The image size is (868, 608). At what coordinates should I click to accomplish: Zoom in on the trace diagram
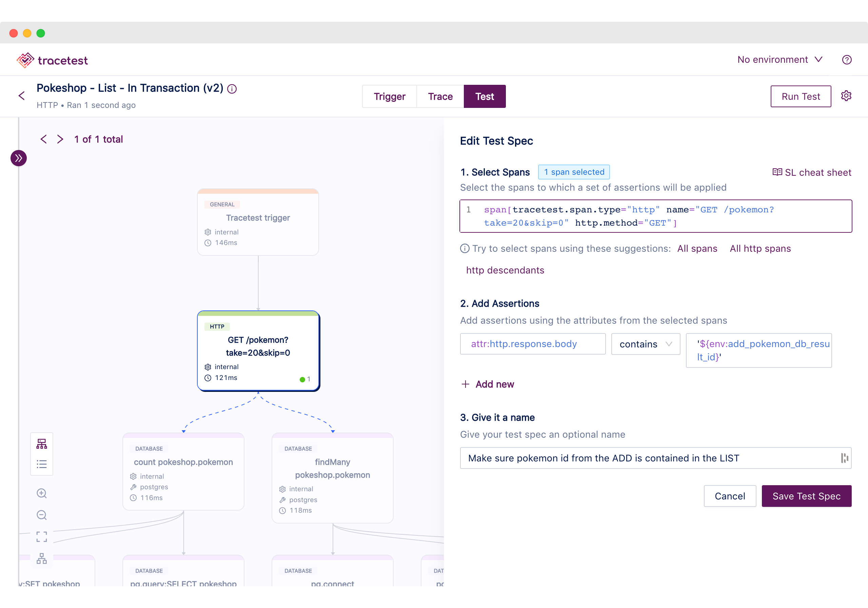coord(42,493)
